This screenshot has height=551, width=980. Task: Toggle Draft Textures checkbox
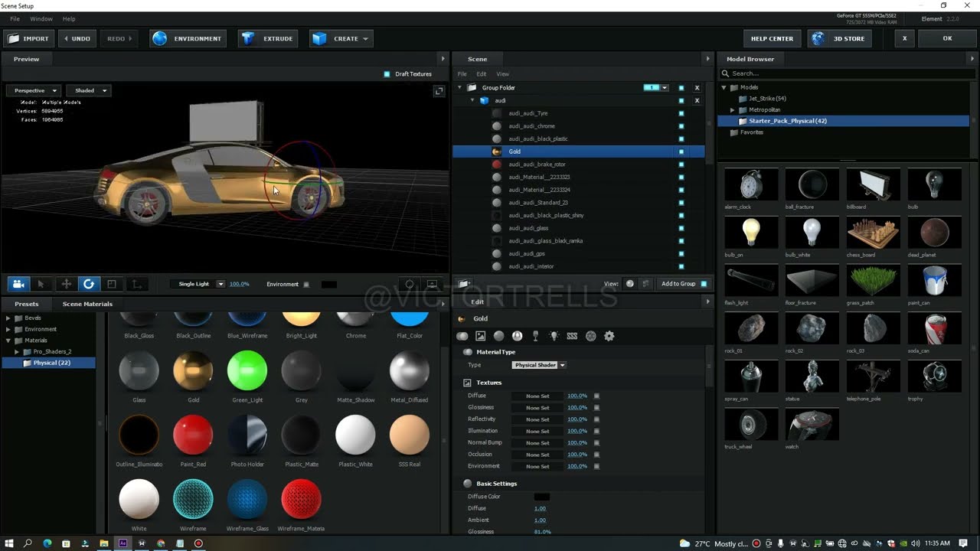[387, 74]
